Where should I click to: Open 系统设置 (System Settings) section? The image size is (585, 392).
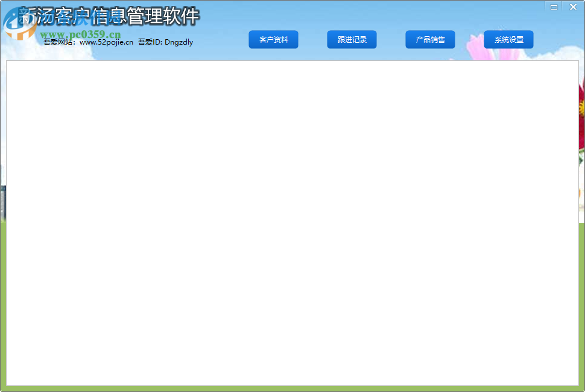pos(508,39)
